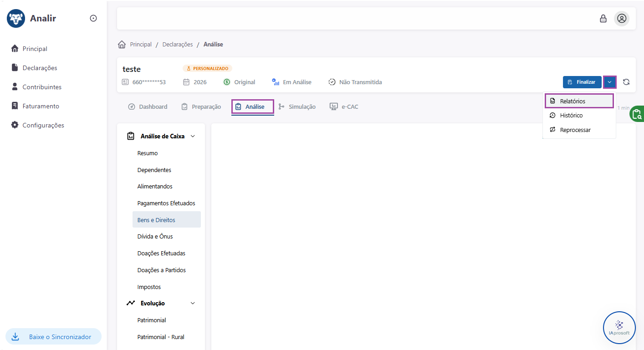Click the Finalizar button

[582, 82]
